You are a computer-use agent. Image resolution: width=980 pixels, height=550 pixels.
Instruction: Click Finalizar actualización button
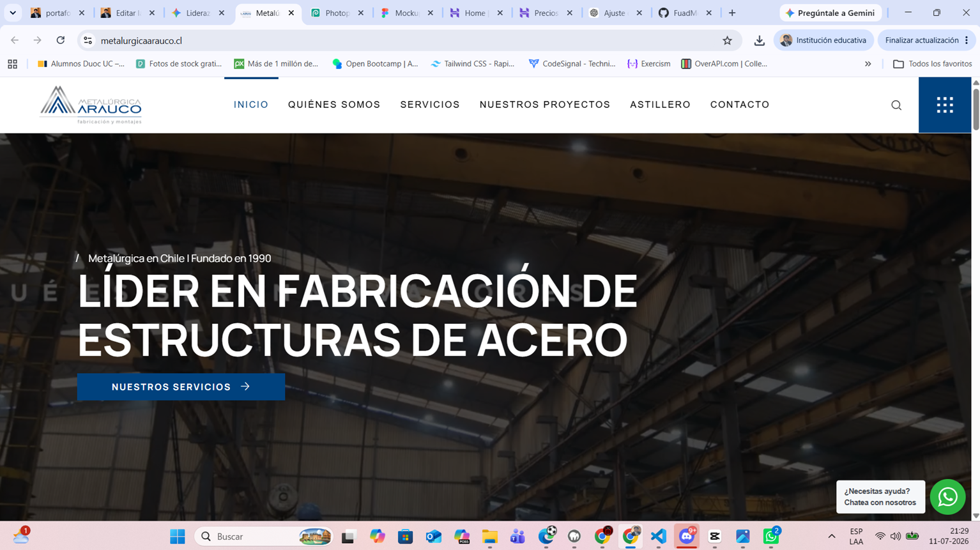pyautogui.click(x=926, y=40)
